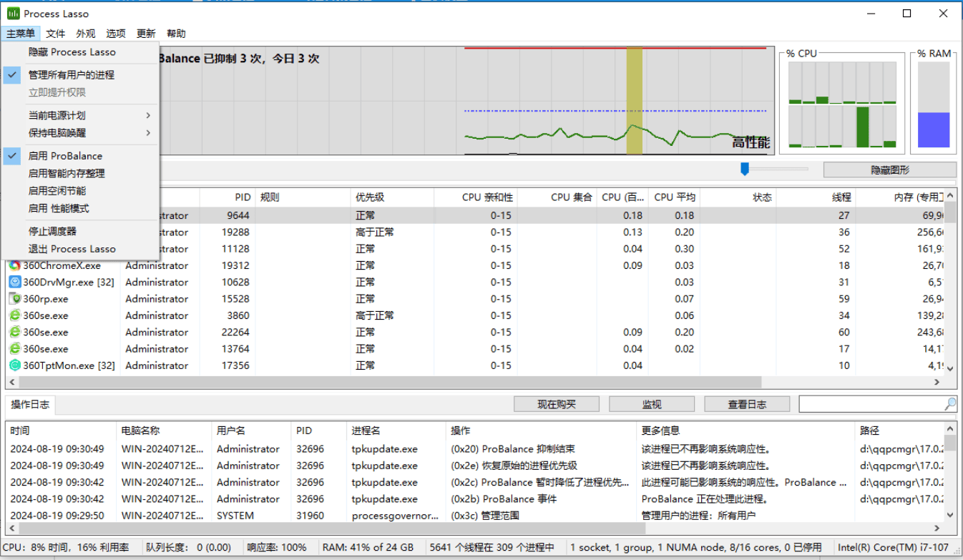Select 退出 Process Lasso from the menu
Viewport: 963px width, 560px height.
tap(72, 249)
